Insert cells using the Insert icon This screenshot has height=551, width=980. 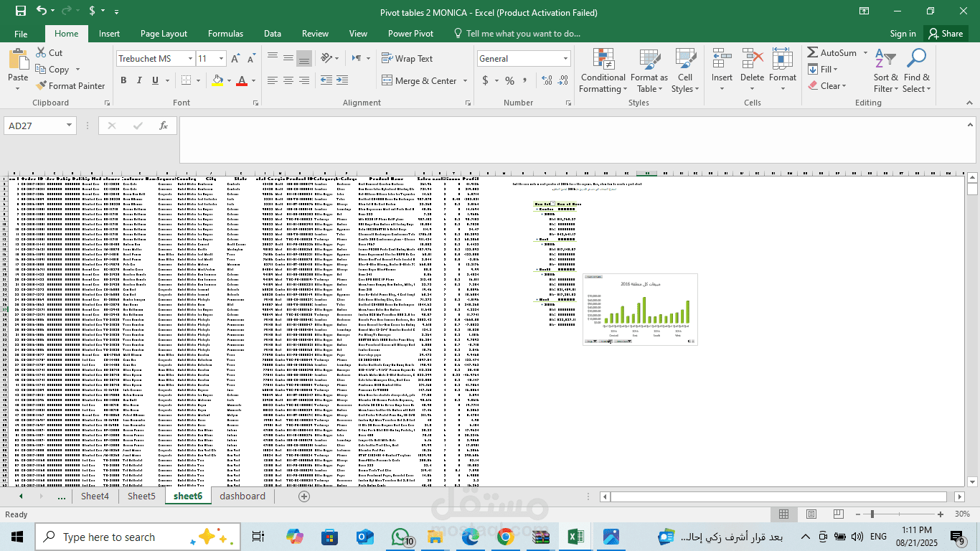(x=722, y=60)
